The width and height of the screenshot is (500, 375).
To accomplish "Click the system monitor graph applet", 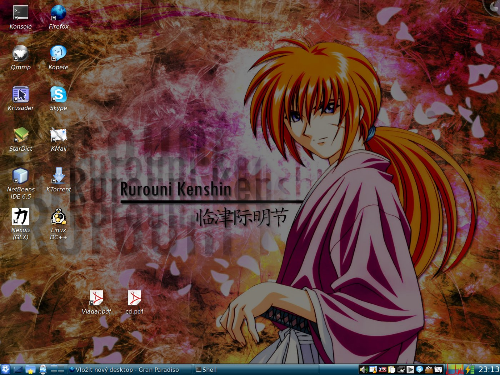I will point(455,369).
